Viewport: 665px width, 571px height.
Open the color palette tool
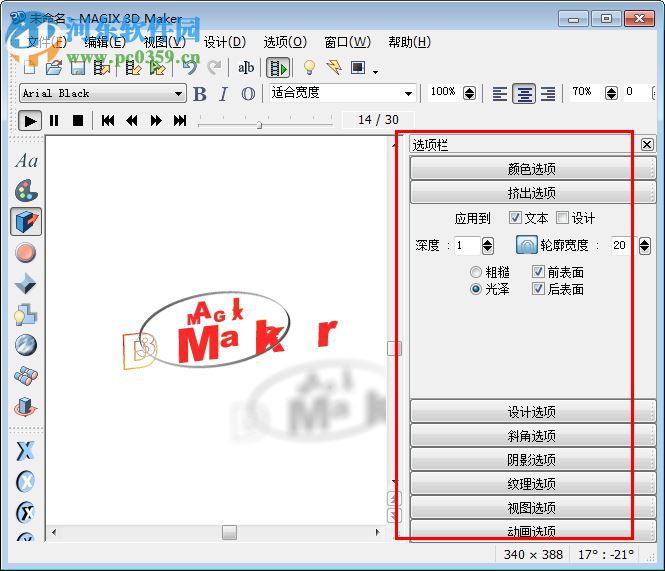tap(26, 190)
